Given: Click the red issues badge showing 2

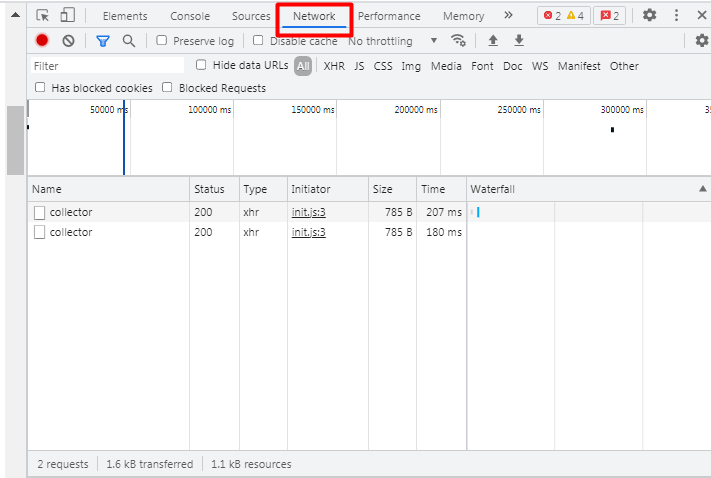Looking at the screenshot, I should [609, 16].
